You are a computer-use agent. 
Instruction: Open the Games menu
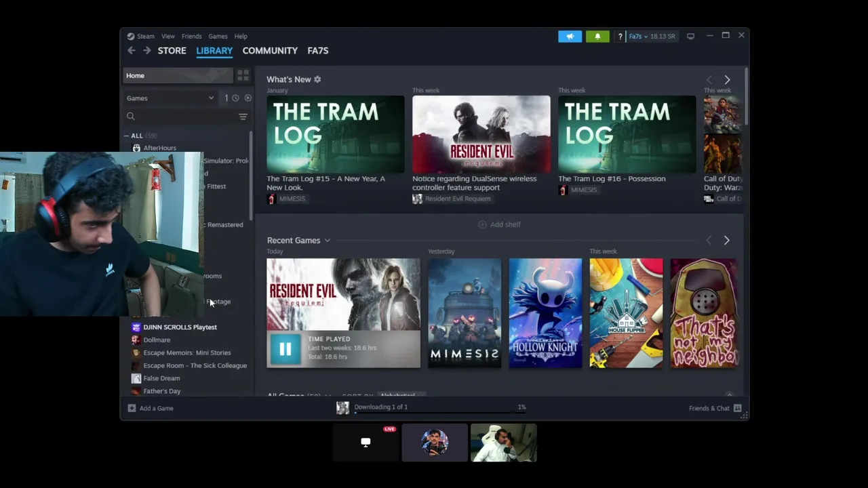click(218, 36)
